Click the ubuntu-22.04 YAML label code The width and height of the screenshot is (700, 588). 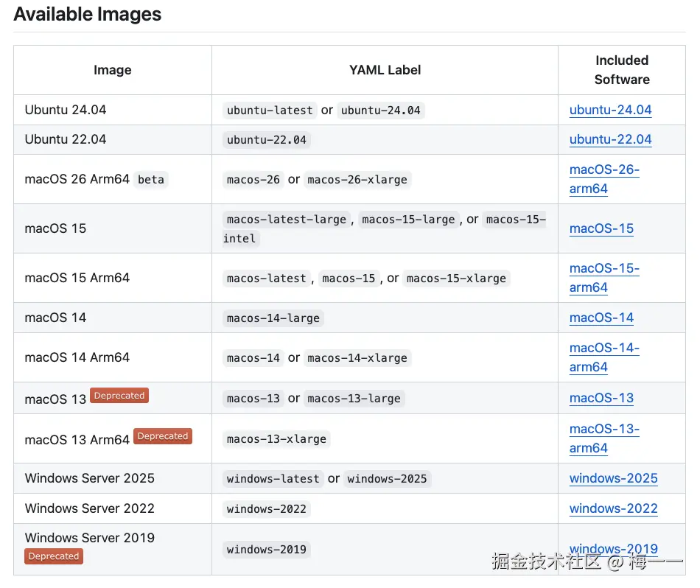point(267,140)
